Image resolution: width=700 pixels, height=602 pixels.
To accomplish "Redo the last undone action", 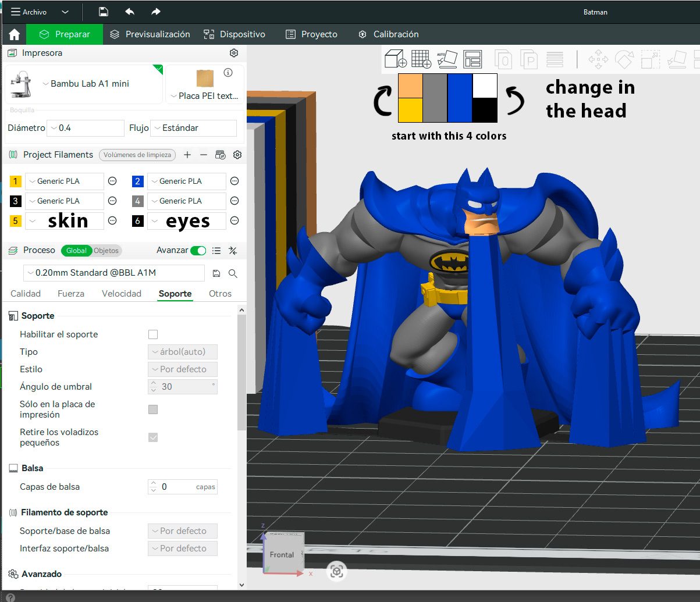I will click(155, 12).
